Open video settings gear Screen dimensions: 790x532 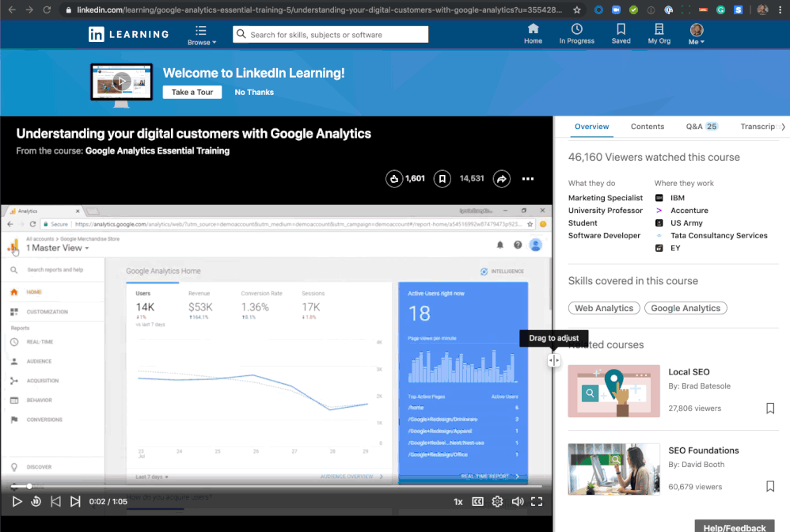[x=497, y=501]
